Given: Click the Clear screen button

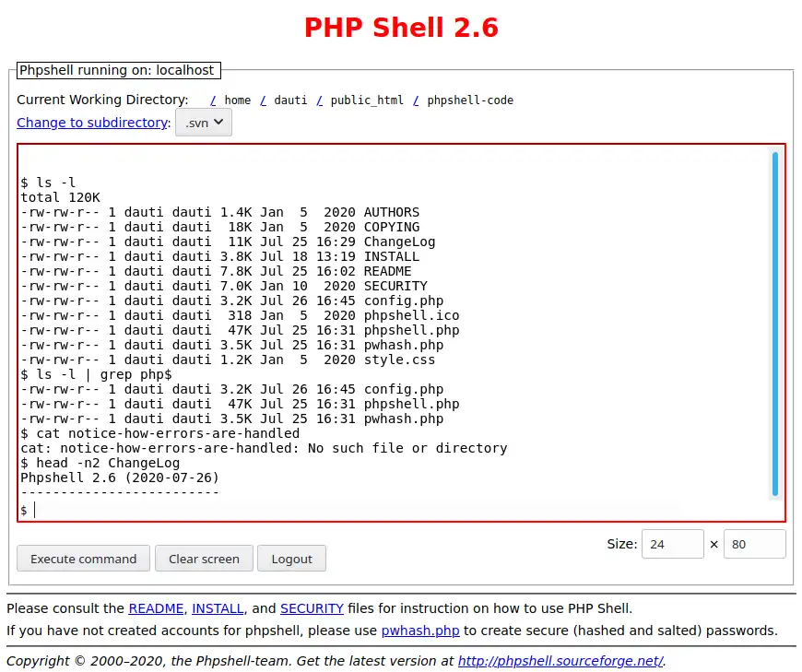Looking at the screenshot, I should [204, 559].
